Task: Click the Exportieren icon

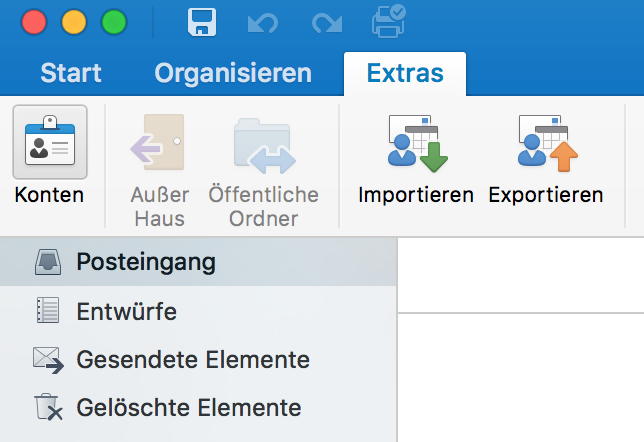Action: (x=546, y=144)
